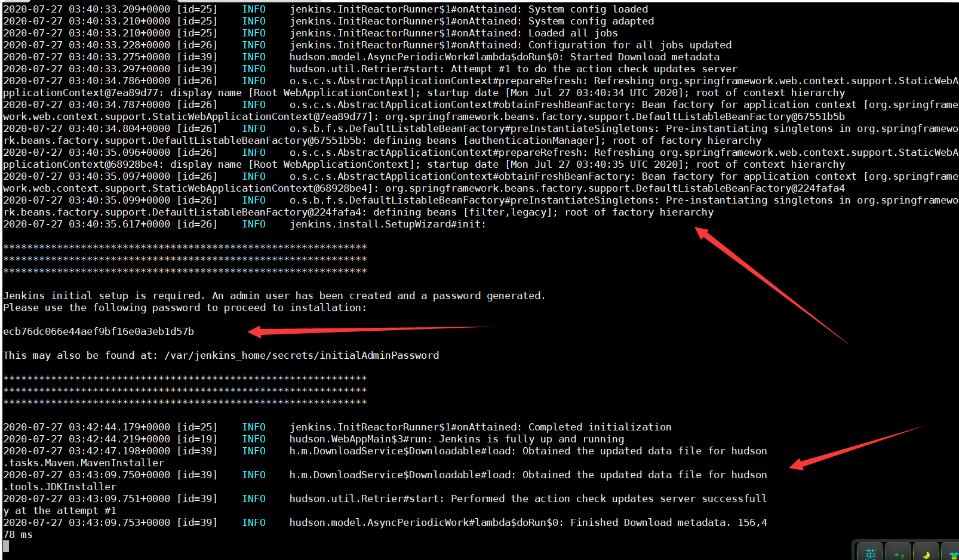Click 'Loaded all jobs' log message
The width and height of the screenshot is (959, 560).
click(573, 33)
